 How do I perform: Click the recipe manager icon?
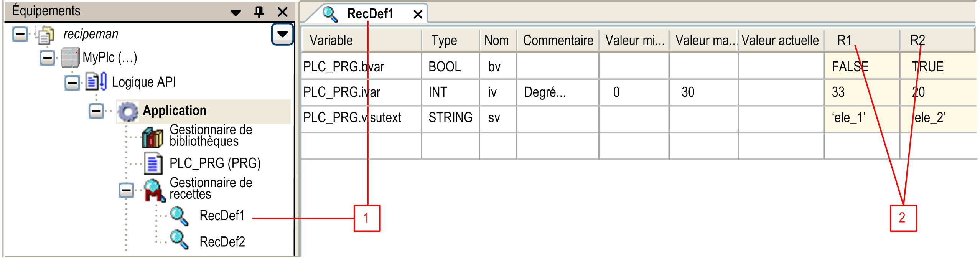[x=154, y=190]
